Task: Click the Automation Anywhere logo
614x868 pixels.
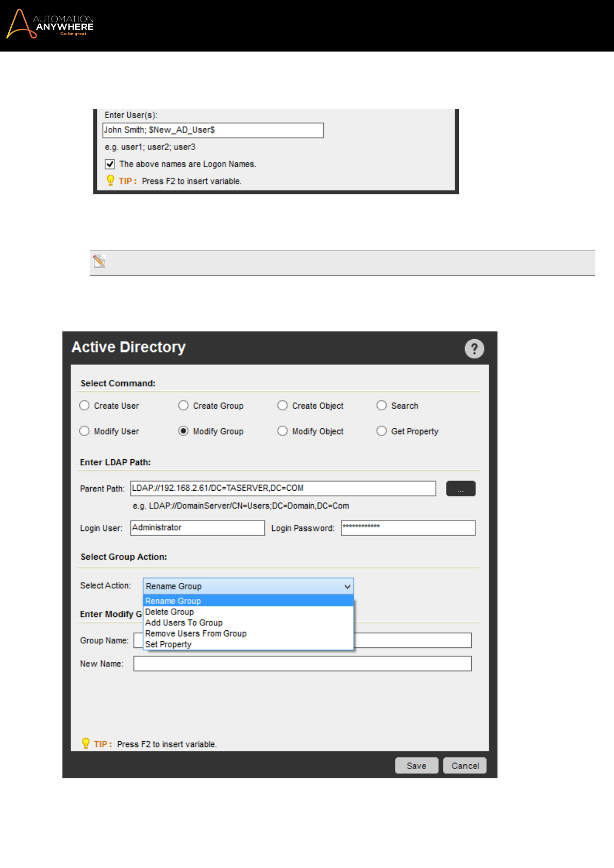Action: [x=50, y=24]
